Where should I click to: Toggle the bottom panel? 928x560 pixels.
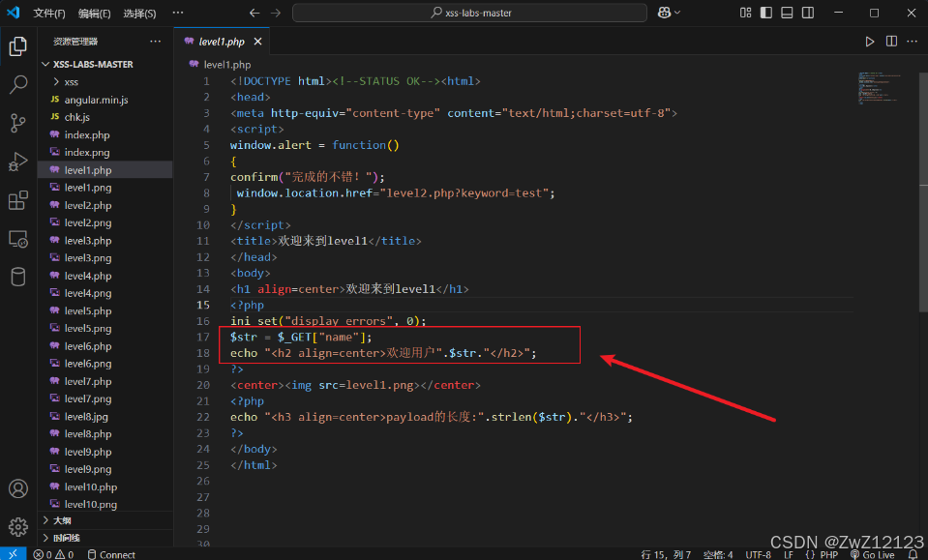(787, 13)
